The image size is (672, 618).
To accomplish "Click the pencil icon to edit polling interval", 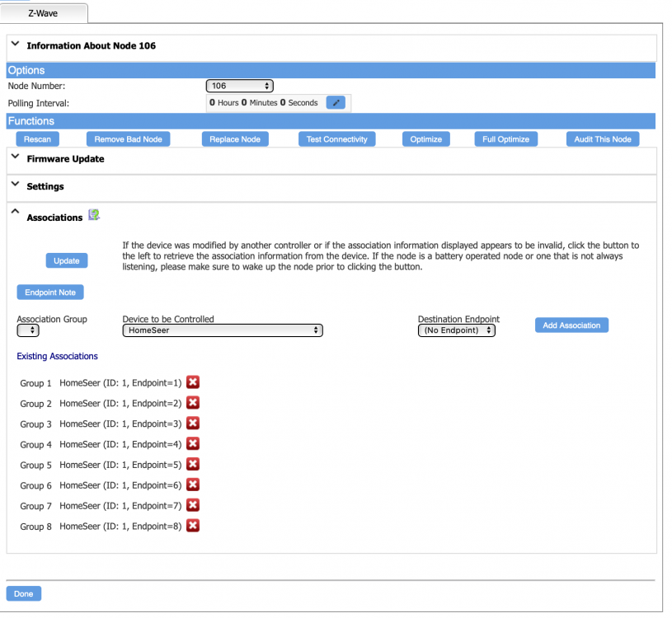I will tap(336, 103).
